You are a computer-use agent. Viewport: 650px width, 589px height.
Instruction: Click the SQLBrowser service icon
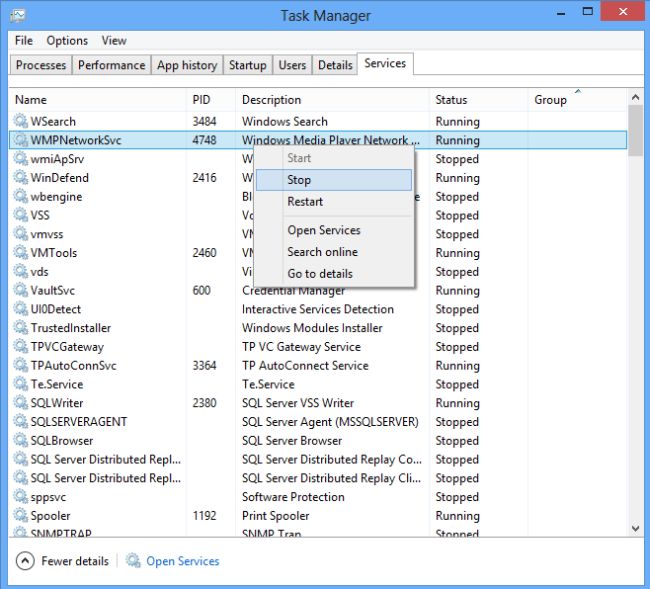click(x=20, y=440)
